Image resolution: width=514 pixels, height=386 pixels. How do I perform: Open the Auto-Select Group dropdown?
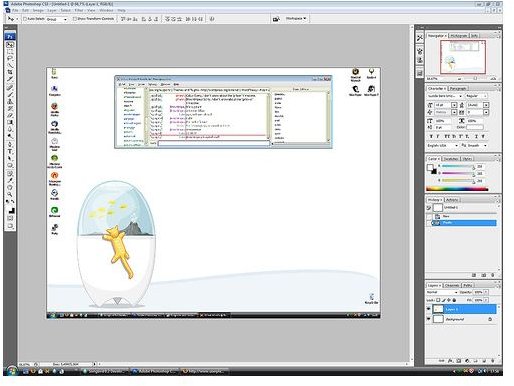[x=56, y=19]
